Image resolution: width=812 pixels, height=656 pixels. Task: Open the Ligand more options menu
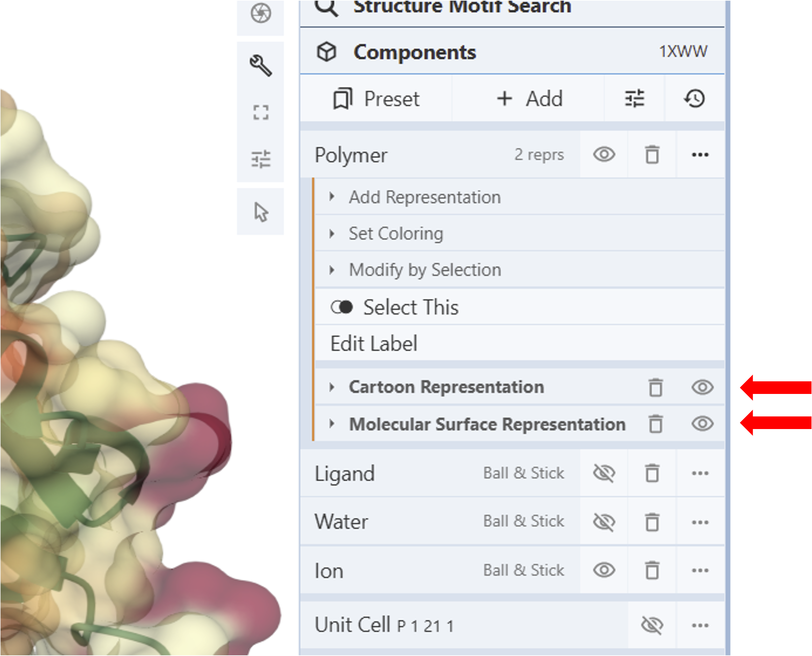pos(700,473)
